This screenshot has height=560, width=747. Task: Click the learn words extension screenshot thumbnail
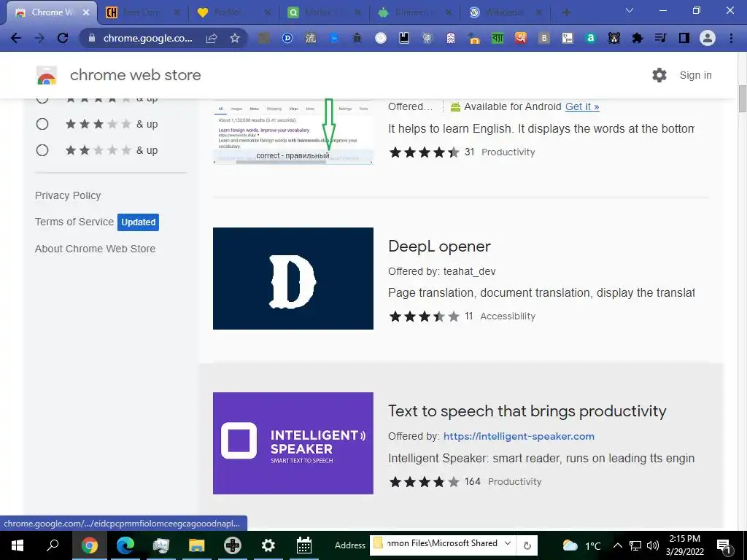[x=293, y=132]
